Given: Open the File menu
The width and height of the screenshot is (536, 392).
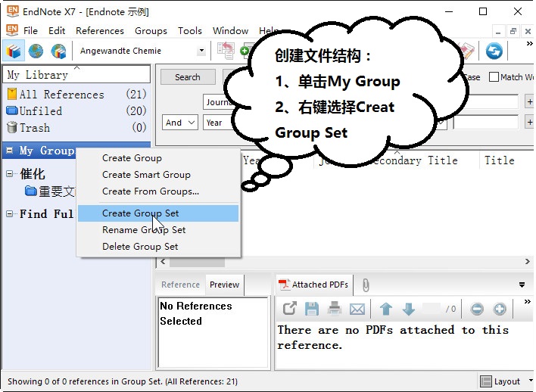Looking at the screenshot, I should click(x=30, y=31).
